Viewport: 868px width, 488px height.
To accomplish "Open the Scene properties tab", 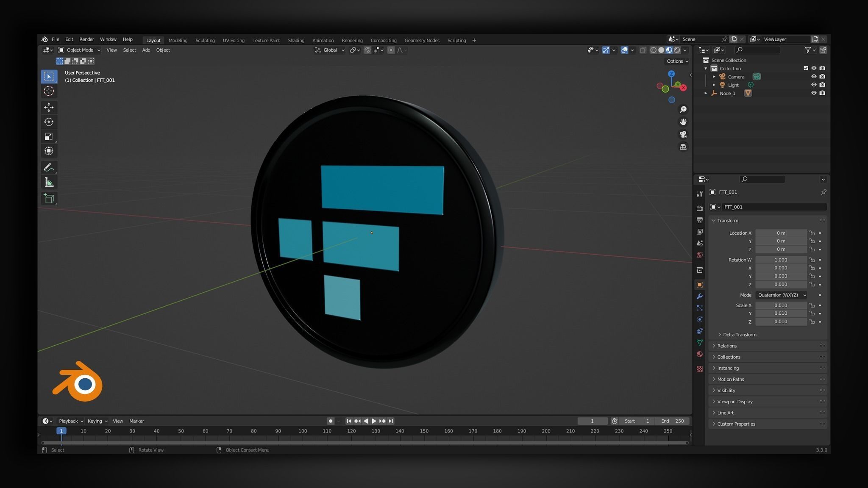I will (x=699, y=244).
